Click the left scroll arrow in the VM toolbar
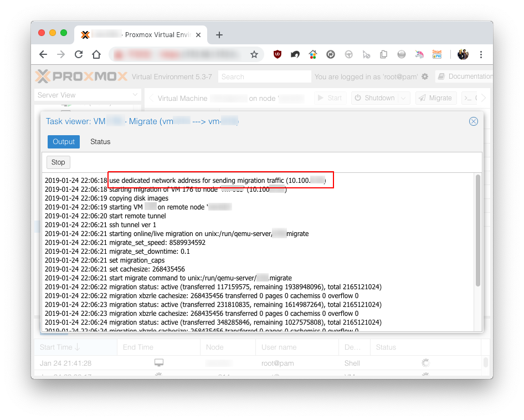 coord(151,98)
